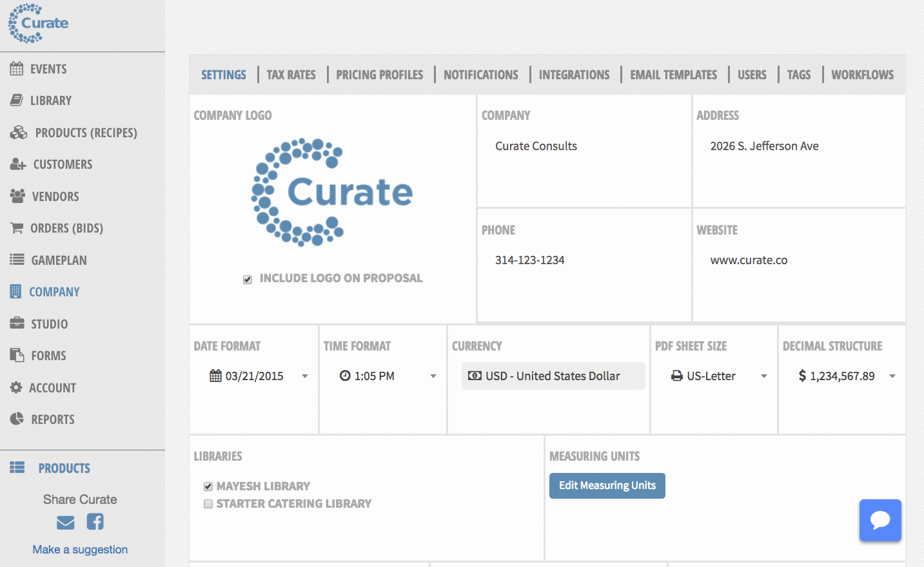Edit the address 2026 S. Jefferson Ave
Viewport: 924px width, 567px height.
765,146
